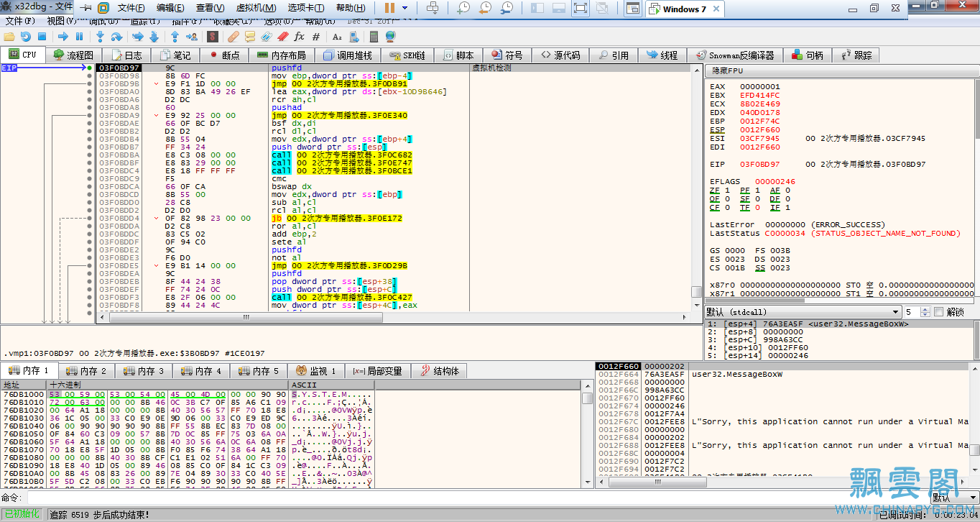Open the functions fx icon

[299, 36]
